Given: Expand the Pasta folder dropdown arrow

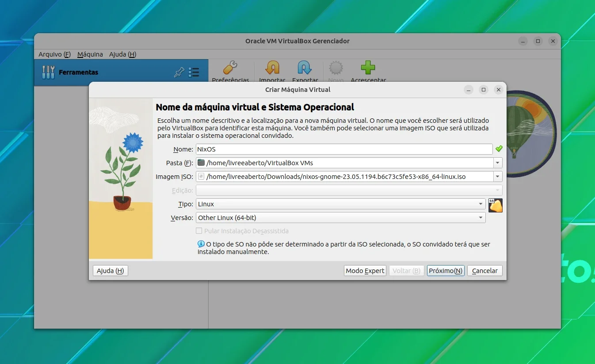Looking at the screenshot, I should pos(498,163).
